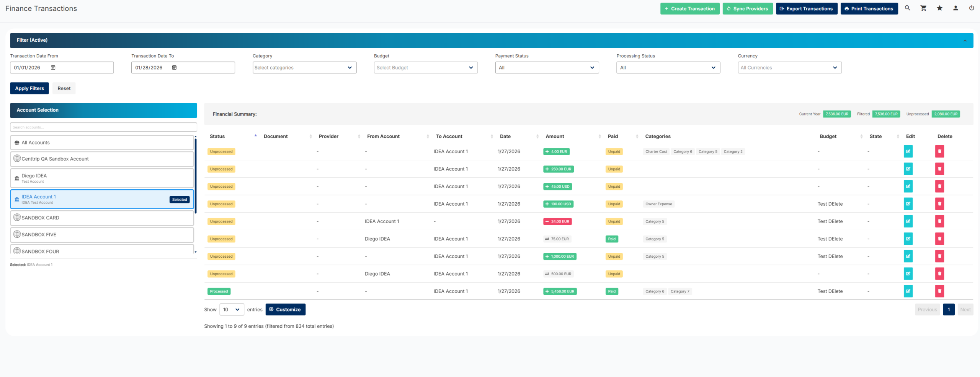Delete the 5,456.00 EUR processed transaction
Image resolution: width=980 pixels, height=377 pixels.
click(x=939, y=291)
